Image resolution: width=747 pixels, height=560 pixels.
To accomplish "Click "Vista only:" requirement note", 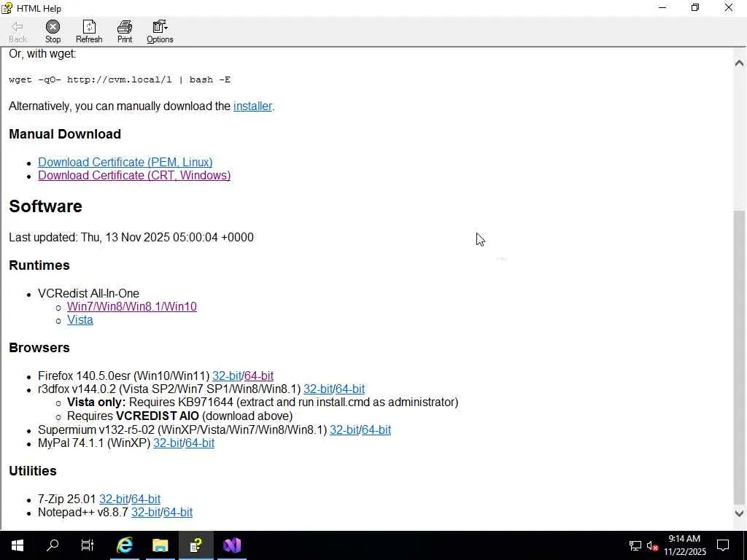I will (263, 402).
